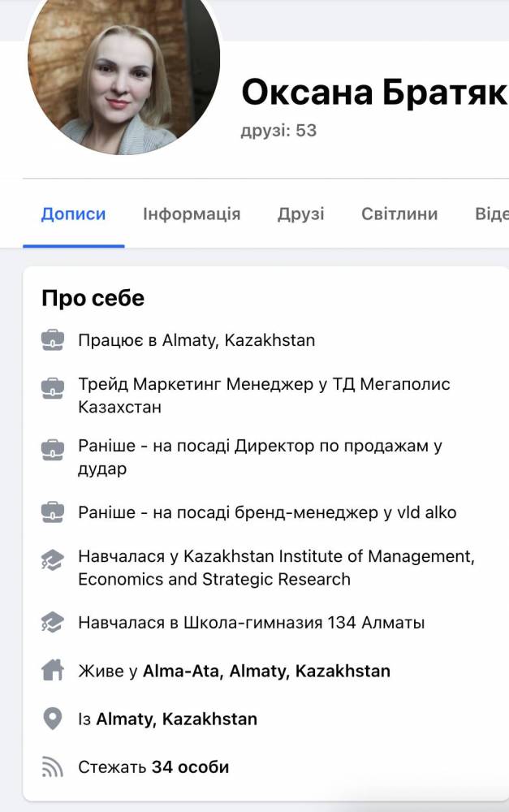This screenshot has width=509, height=812.
Task: Click graduation cap icon beside Kazakhstan Institute
Action: point(53,559)
